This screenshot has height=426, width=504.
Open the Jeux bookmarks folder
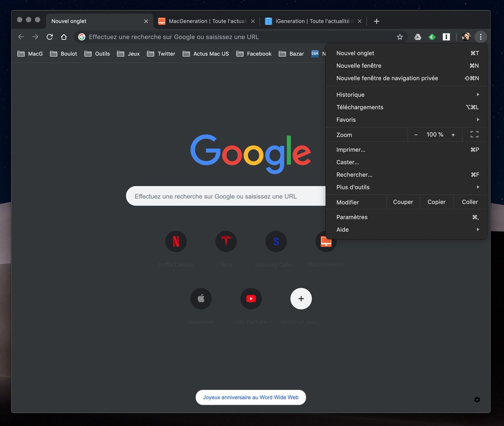point(129,54)
